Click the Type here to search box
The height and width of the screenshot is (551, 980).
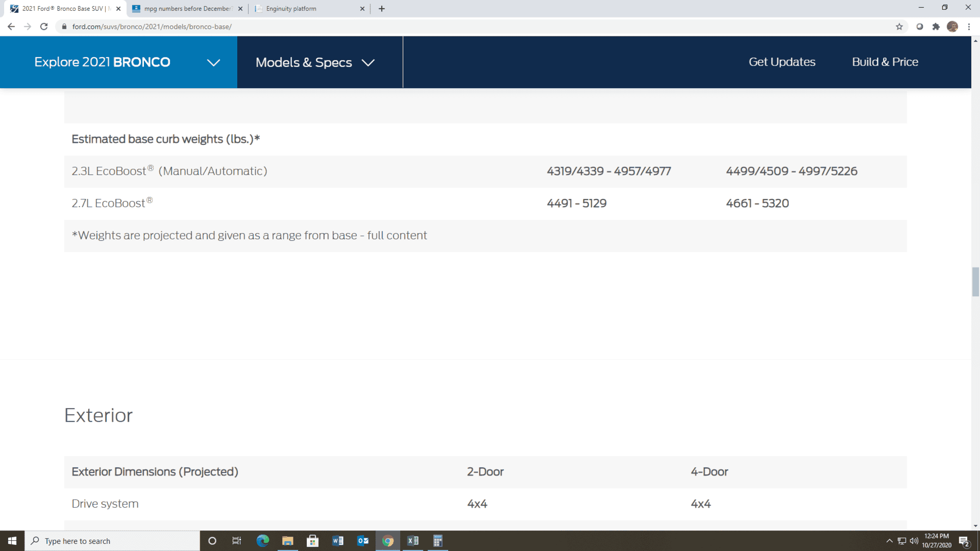[112, 541]
